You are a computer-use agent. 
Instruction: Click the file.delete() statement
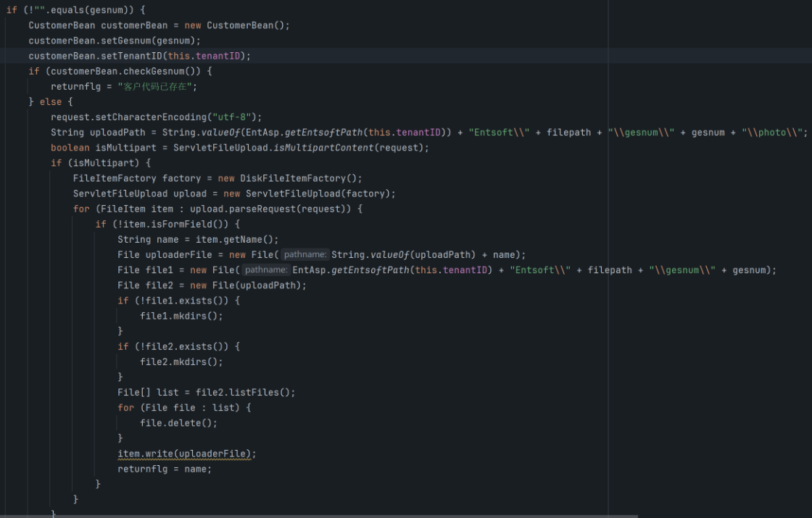(x=178, y=422)
